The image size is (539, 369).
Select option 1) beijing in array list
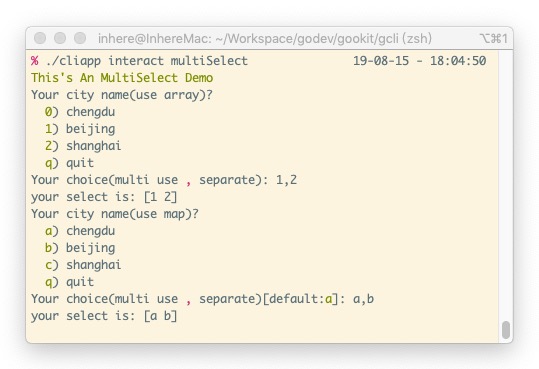(x=80, y=129)
